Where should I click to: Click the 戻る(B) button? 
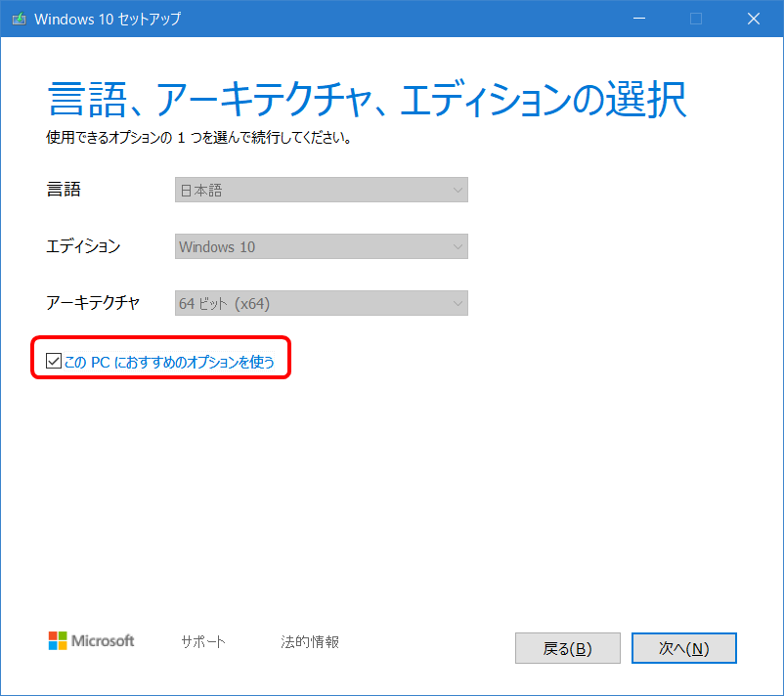(x=568, y=648)
